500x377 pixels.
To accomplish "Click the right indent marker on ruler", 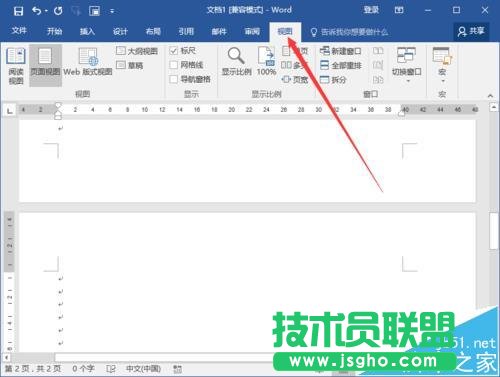I will pyautogui.click(x=401, y=114).
